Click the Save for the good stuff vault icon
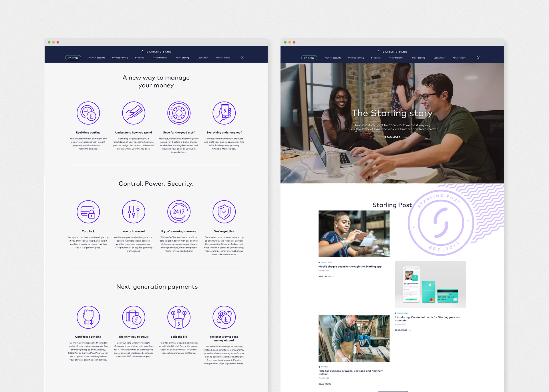 (179, 113)
